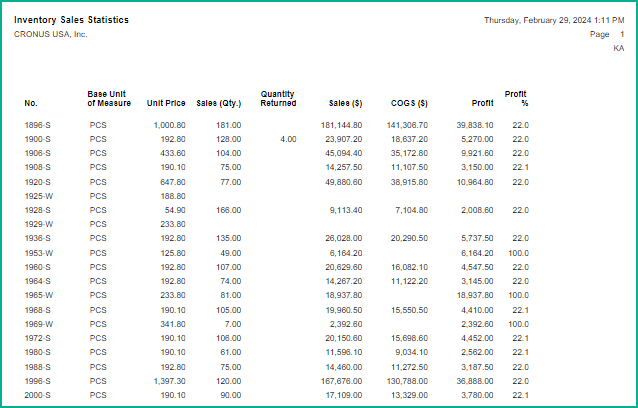Click unit price 341.80
This screenshot has width=638, height=408.
[x=173, y=324]
